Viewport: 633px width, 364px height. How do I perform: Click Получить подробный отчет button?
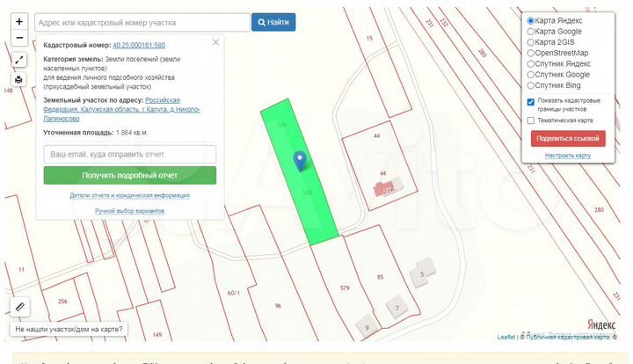coord(129,175)
